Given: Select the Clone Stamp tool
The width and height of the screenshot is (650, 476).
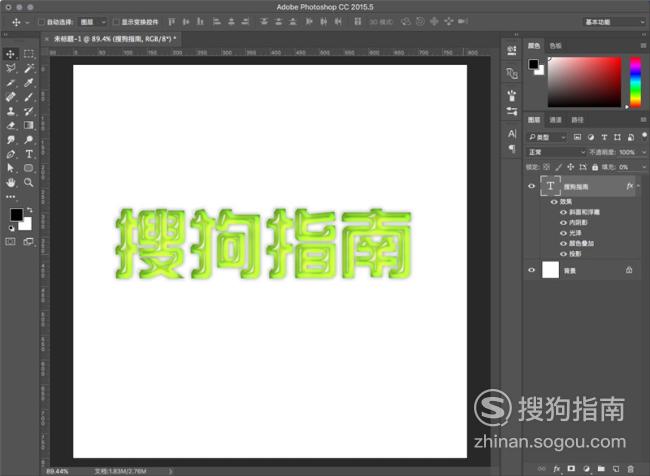Looking at the screenshot, I should point(10,111).
